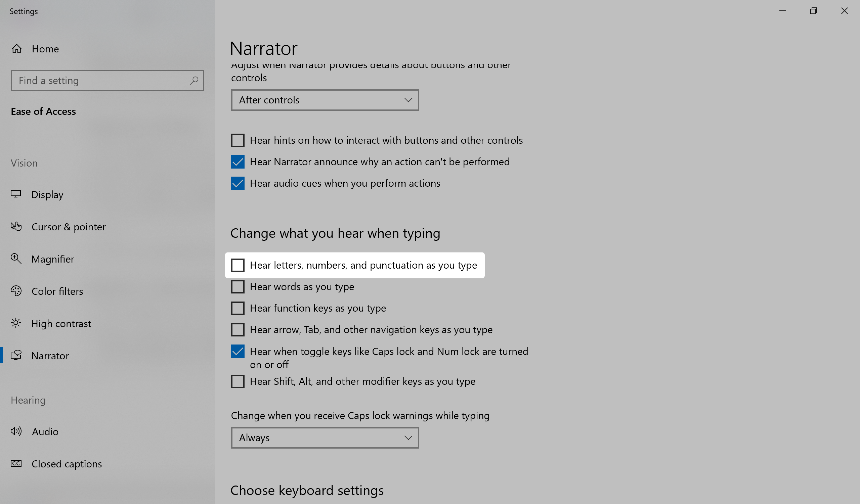Check Hear letters, numbers, and punctuation
This screenshot has height=504, width=860.
pos(238,265)
